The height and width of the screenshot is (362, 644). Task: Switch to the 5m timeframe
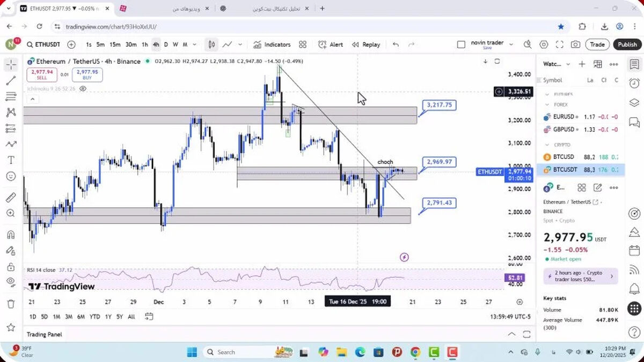[x=100, y=45]
